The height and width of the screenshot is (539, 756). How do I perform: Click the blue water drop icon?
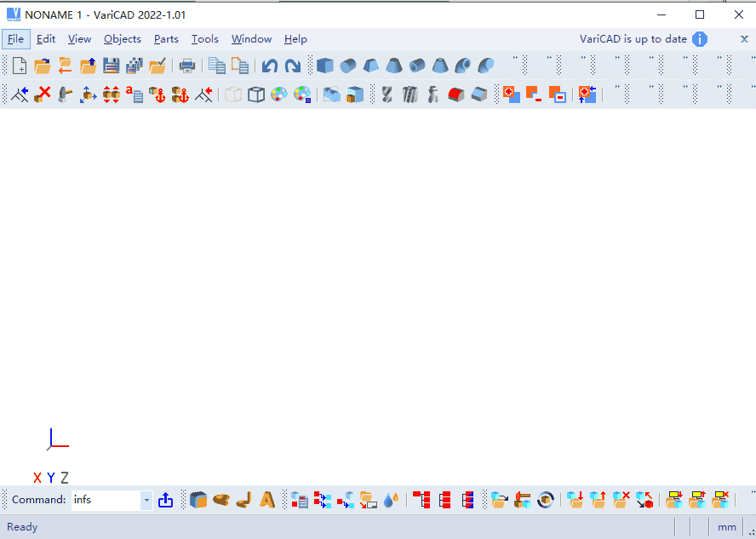point(391,500)
